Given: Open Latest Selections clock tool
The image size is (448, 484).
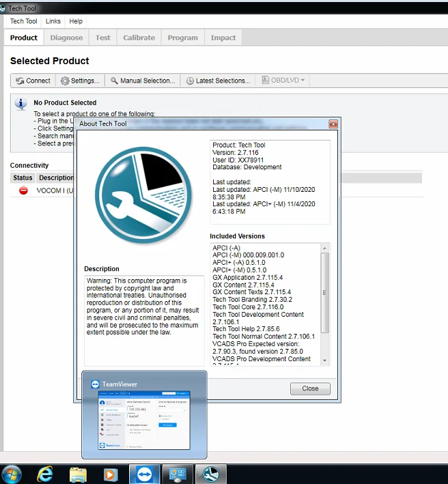Looking at the screenshot, I should pyautogui.click(x=218, y=81).
